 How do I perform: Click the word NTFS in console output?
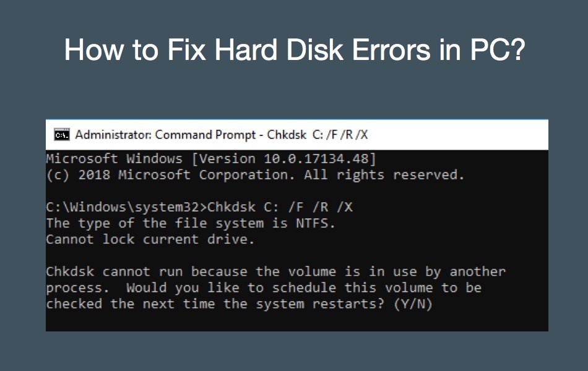pos(315,223)
